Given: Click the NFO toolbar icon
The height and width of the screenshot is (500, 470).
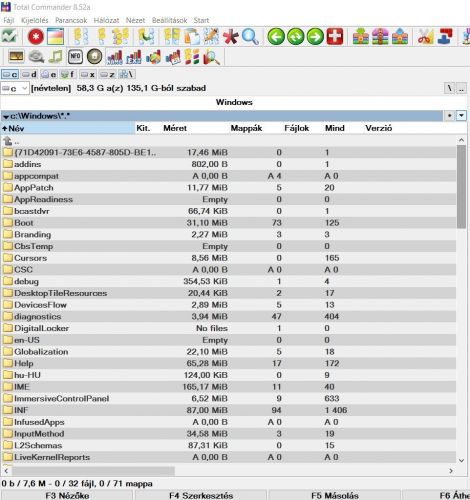Looking at the screenshot, I should pyautogui.click(x=75, y=57).
